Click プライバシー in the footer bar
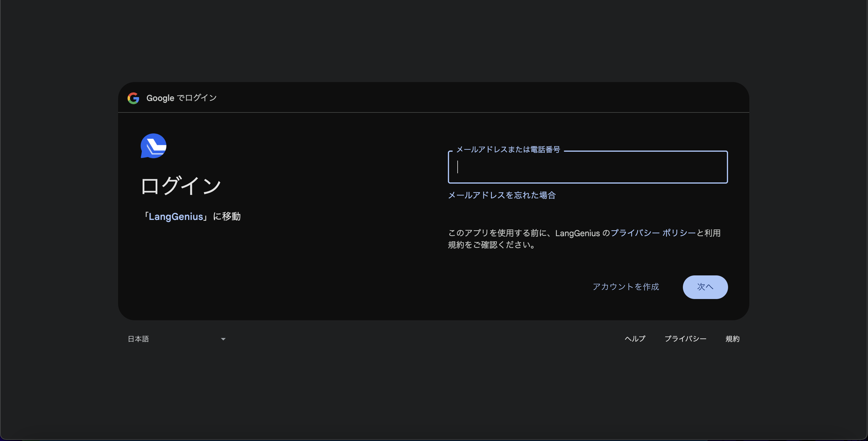868x441 pixels. pyautogui.click(x=686, y=339)
